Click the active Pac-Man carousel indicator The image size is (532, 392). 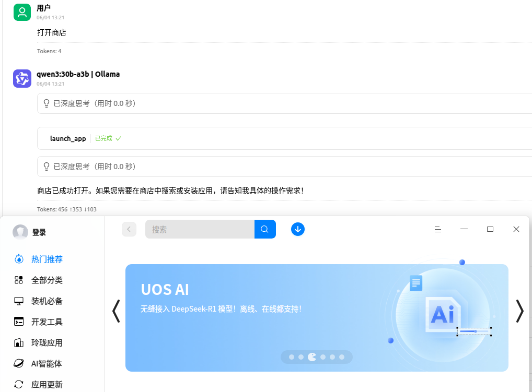coord(312,357)
